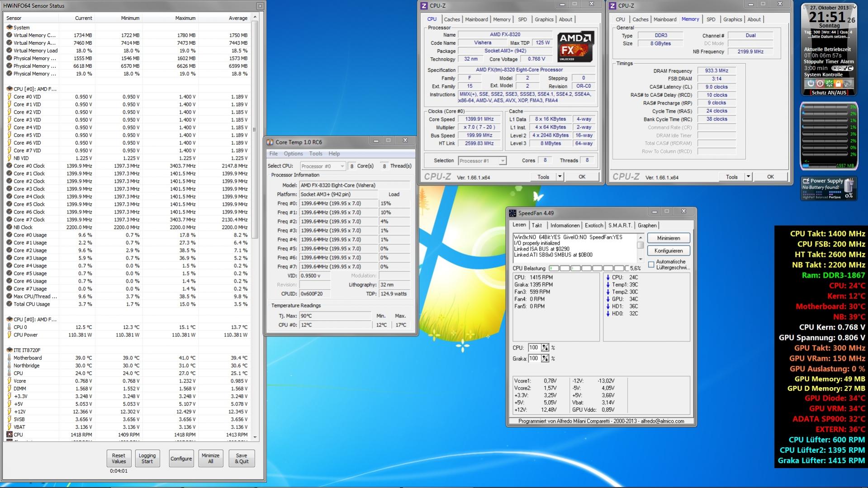Open the Graphen tab in SpeedFan

pos(647,226)
